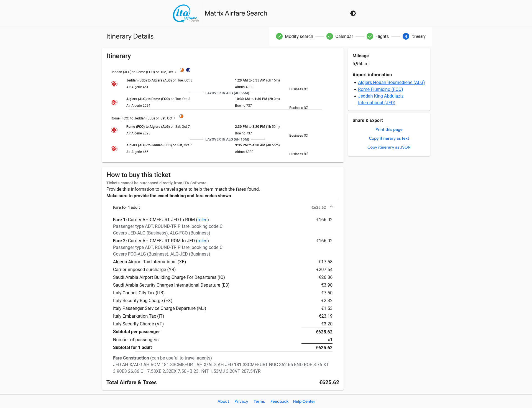
Task: Copy itinerary as JSON
Action: point(389,147)
